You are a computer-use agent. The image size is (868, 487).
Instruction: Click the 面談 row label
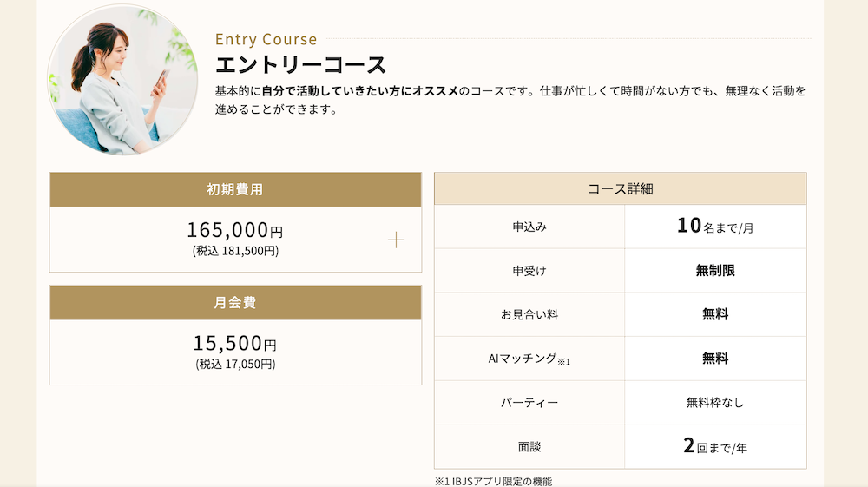click(x=529, y=447)
